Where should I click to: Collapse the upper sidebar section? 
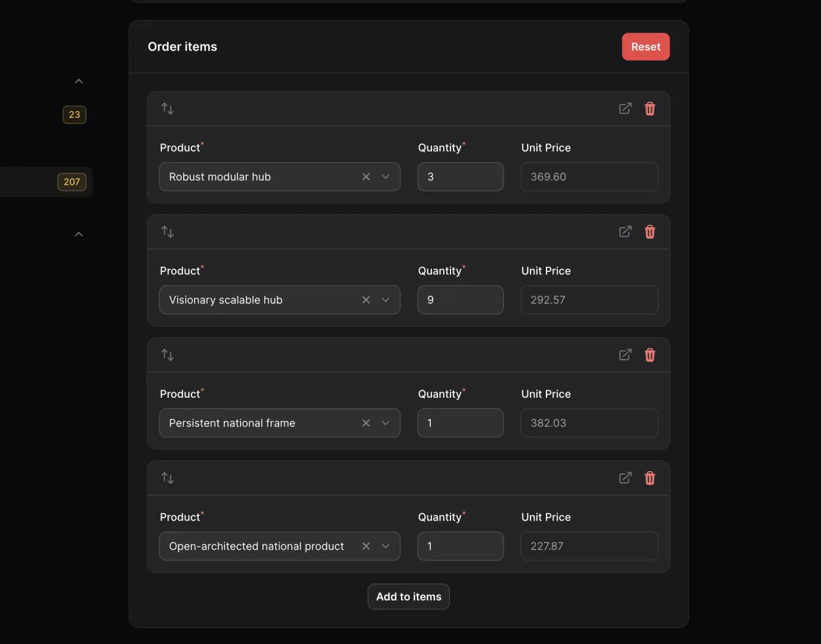pos(78,80)
